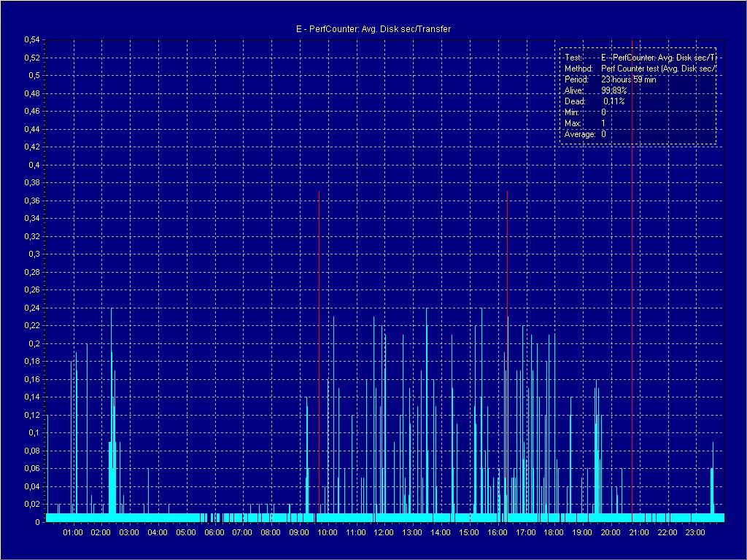Click the 06:00 time axis label

pos(214,533)
